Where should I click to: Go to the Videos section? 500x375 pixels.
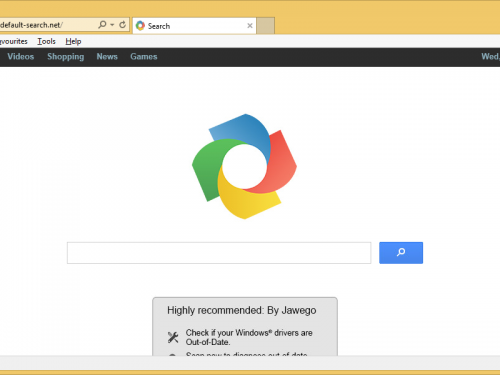click(x=21, y=57)
